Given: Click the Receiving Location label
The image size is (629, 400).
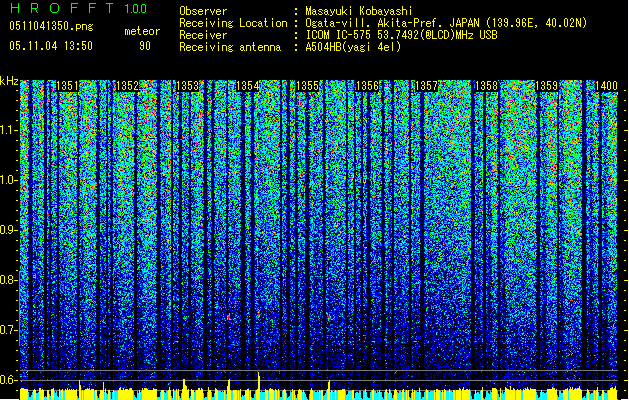Looking at the screenshot, I should pos(233,23).
